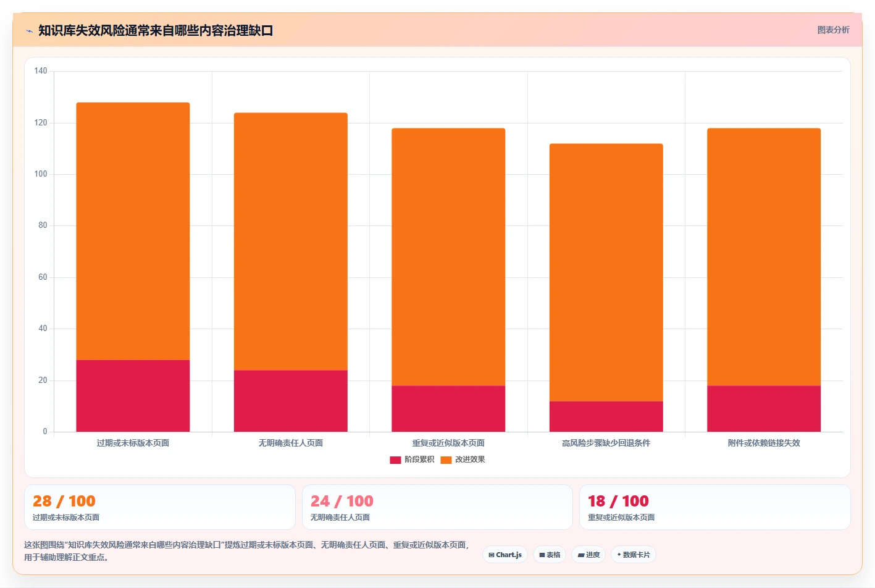Click the y-axis value 100
The width and height of the screenshot is (875, 588).
pos(41,174)
